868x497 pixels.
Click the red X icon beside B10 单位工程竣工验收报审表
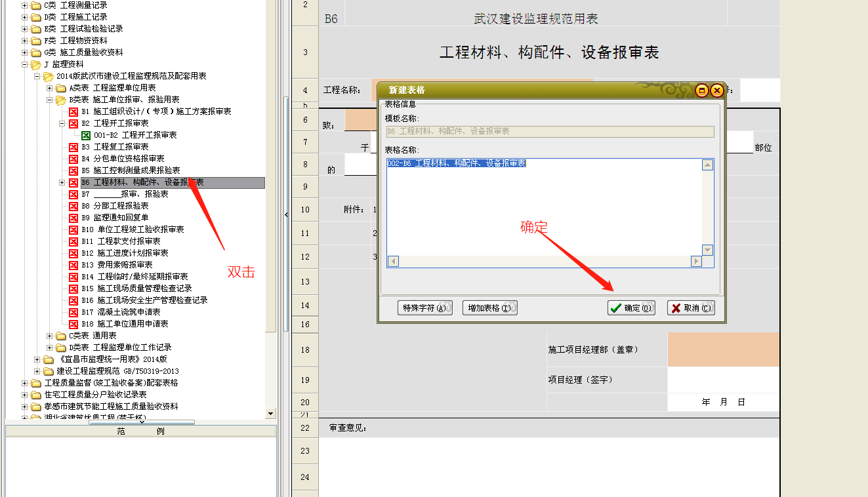pyautogui.click(x=73, y=229)
